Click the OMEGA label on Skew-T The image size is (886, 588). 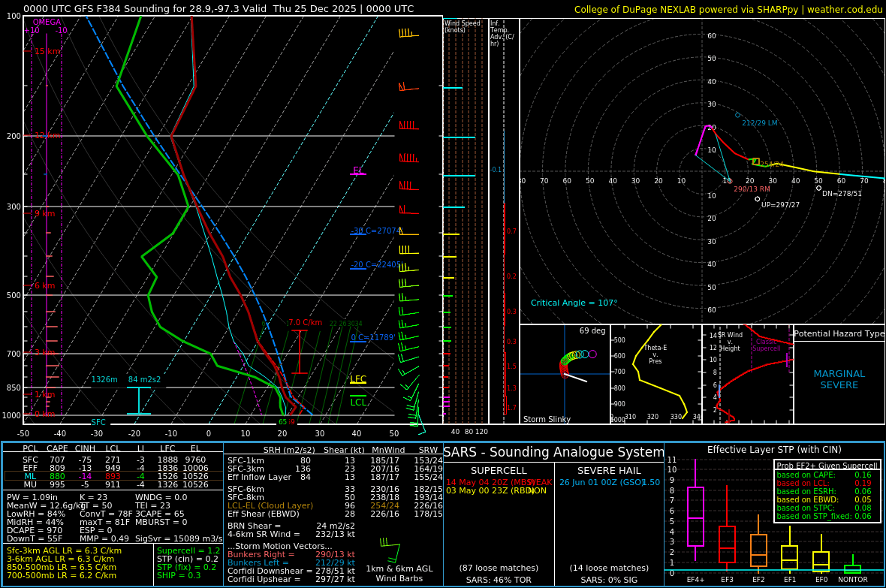47,22
